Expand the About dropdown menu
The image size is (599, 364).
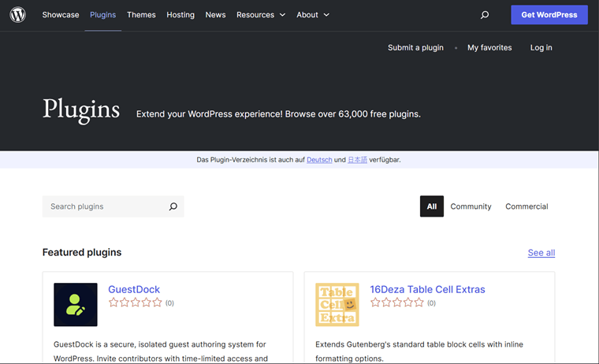(x=313, y=15)
